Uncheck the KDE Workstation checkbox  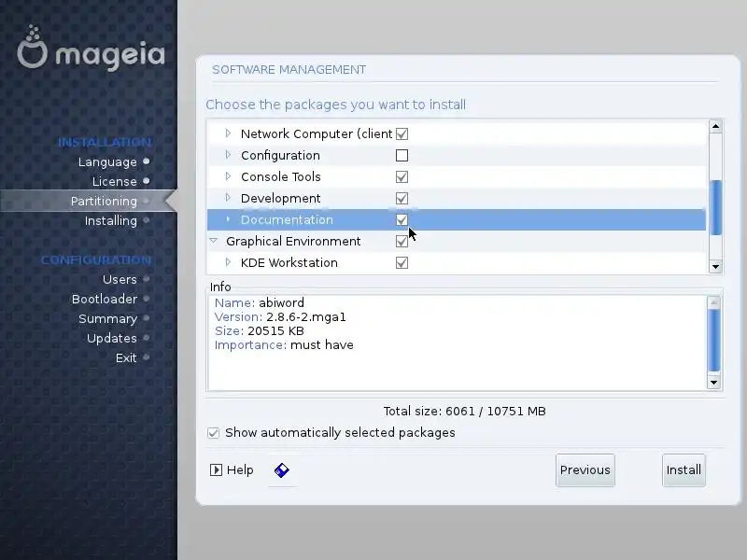pyautogui.click(x=402, y=263)
